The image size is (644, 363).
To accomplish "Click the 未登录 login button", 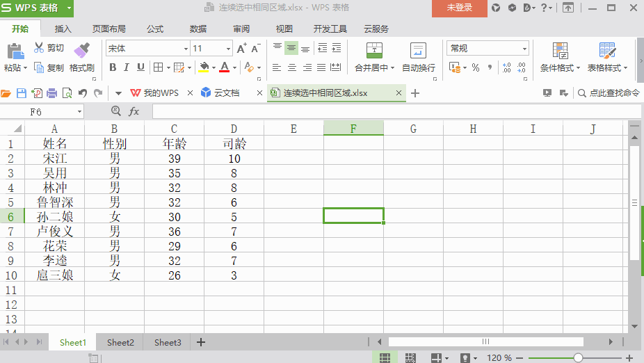I will click(460, 8).
